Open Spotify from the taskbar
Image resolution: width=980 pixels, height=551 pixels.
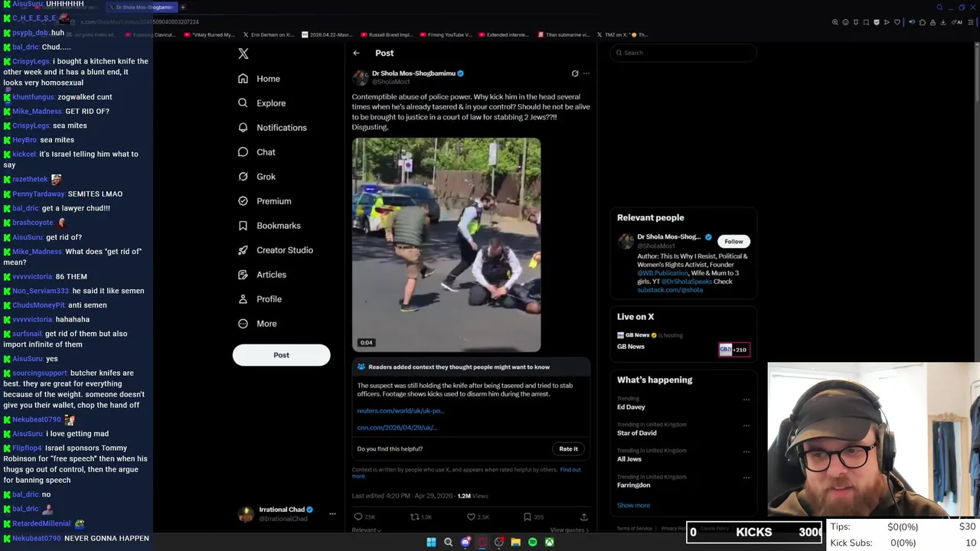click(532, 542)
